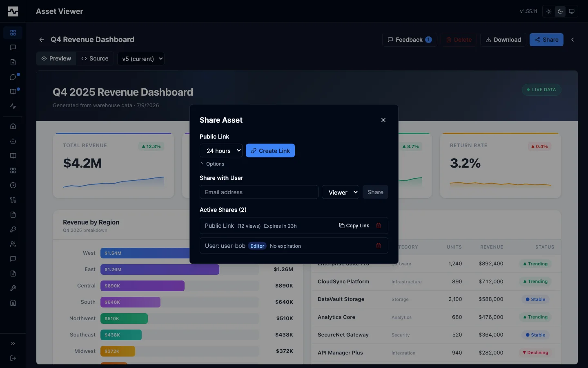Select system theme monitor icon
588x368 pixels.
572,11
